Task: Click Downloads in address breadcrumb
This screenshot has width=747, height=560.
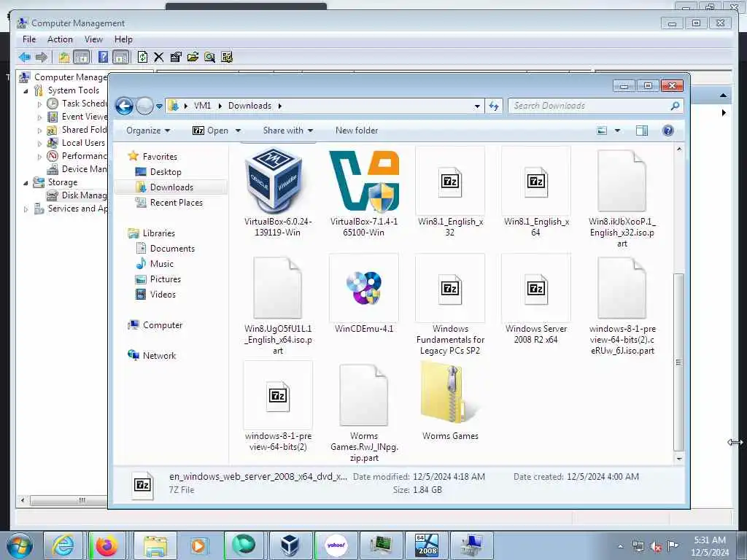Action: (x=249, y=106)
